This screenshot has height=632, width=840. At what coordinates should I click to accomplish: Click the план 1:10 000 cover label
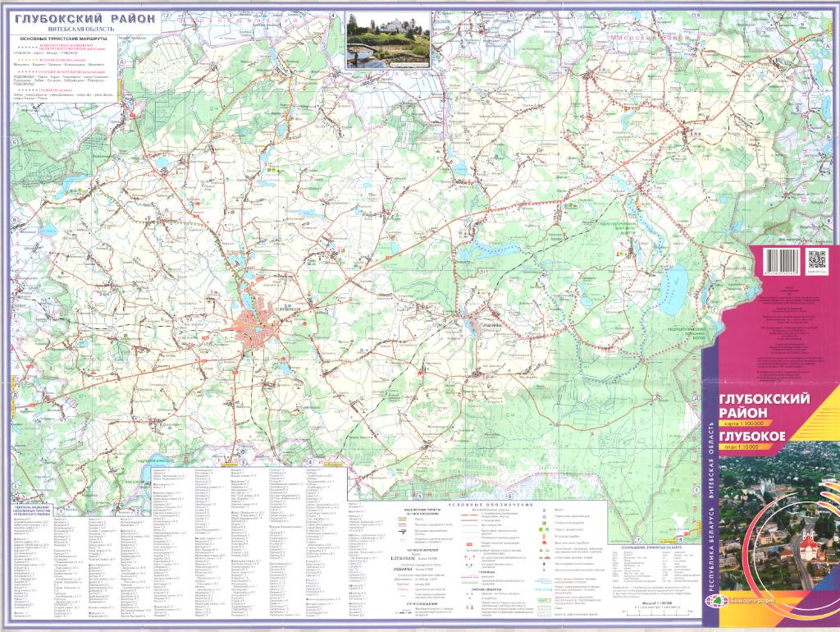(x=741, y=447)
